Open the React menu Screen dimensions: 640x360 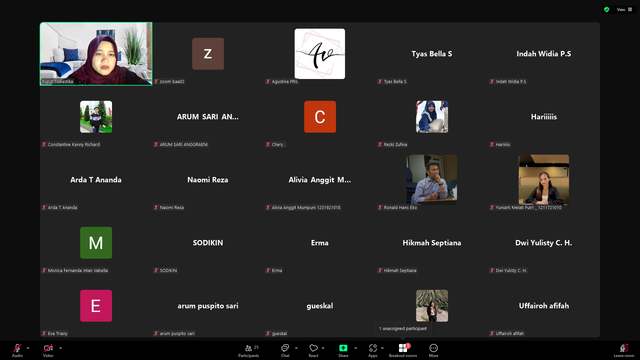tap(313, 350)
